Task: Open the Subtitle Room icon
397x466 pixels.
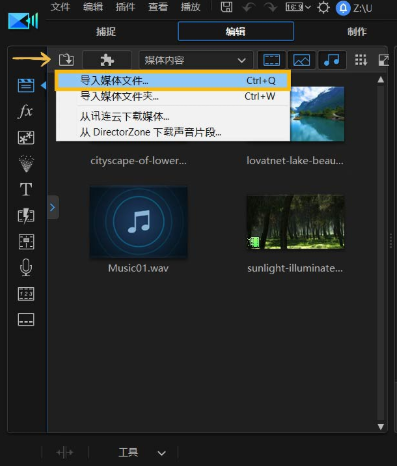Action: [x=26, y=319]
